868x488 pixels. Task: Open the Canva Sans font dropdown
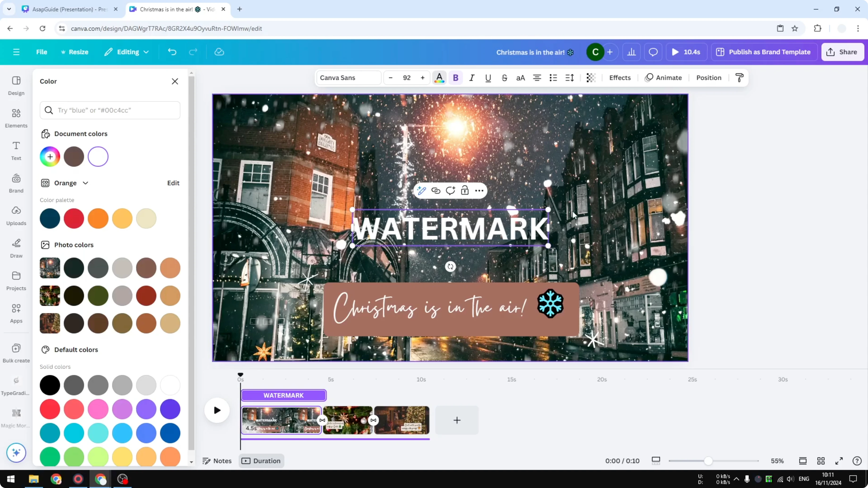tap(348, 78)
